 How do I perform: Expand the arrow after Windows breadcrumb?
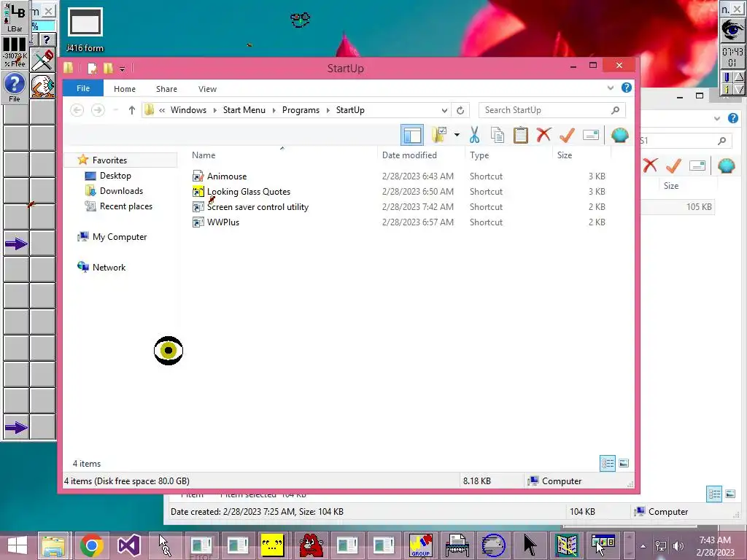coord(214,110)
